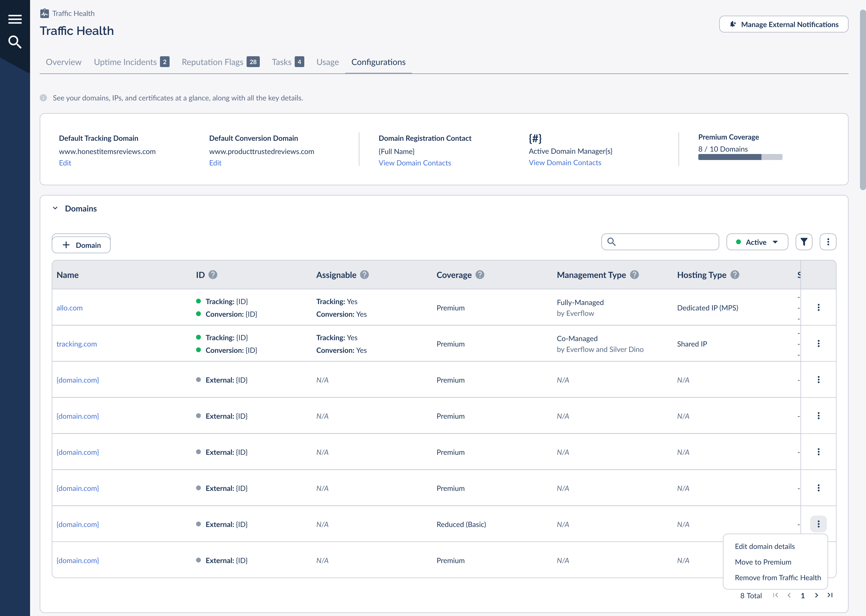Open the Hosting Type help tooltip
Screen dimensions: 866x616
pos(735,275)
